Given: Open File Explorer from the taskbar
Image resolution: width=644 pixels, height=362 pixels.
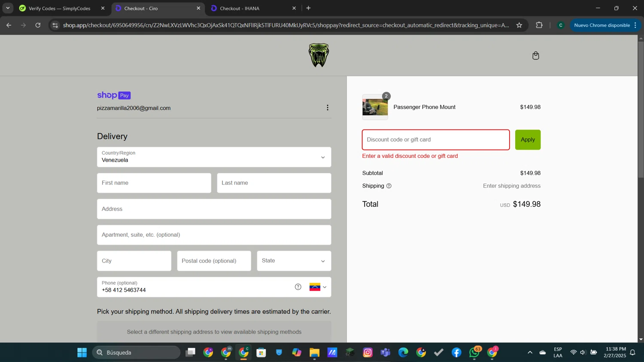Looking at the screenshot, I should [314, 353].
